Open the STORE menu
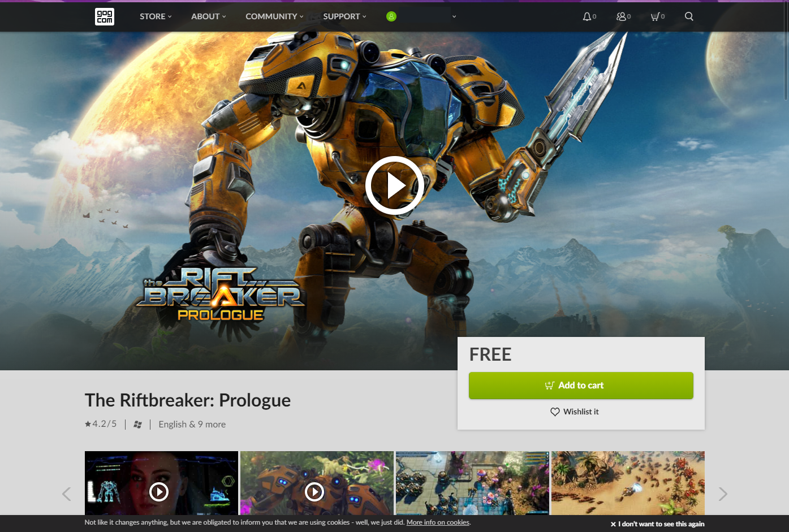Viewport: 789px width, 532px height. 156,16
